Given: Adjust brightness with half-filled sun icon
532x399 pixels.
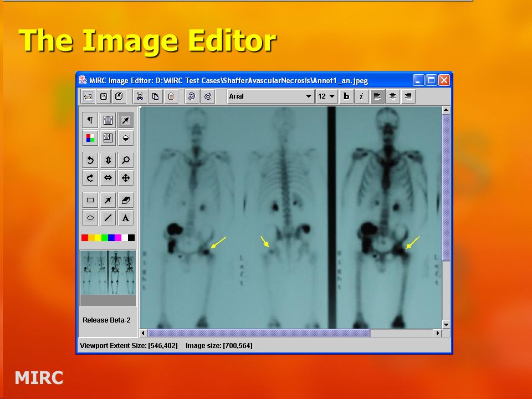Looking at the screenshot, I should (126, 138).
